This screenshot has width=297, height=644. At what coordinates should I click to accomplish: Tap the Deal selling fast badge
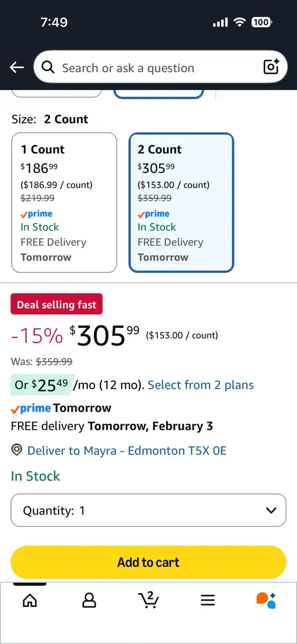57,305
